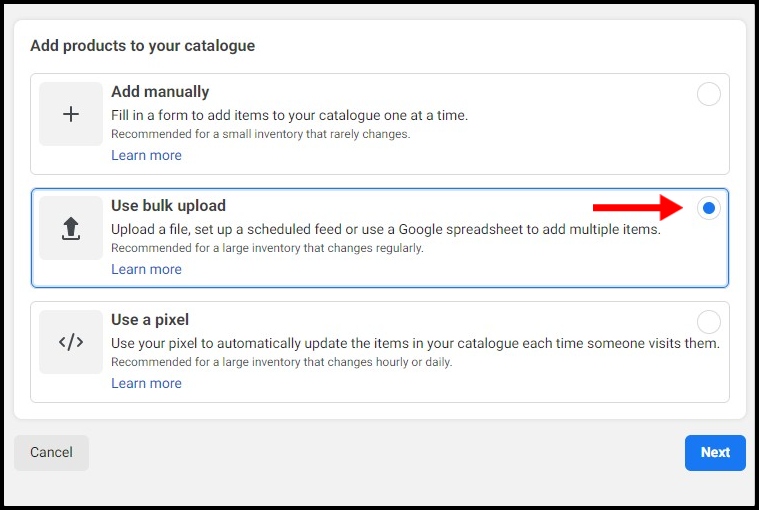Click 'Recommended for a small inventory' note
Screen dimensions: 759x510
click(x=260, y=134)
